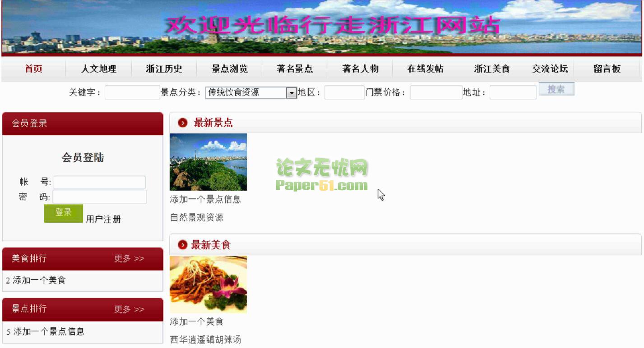Show more in 景点排行 via 更多 >>

tap(129, 309)
